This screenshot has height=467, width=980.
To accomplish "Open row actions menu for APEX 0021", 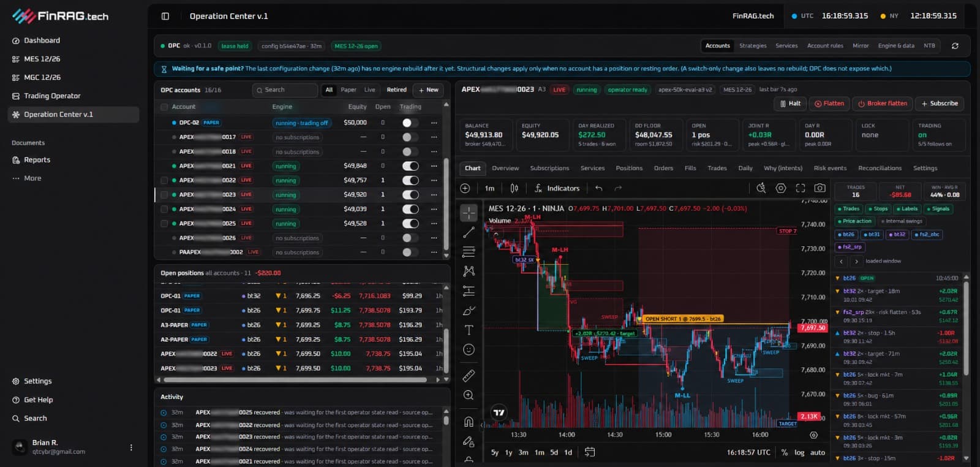I will [434, 166].
